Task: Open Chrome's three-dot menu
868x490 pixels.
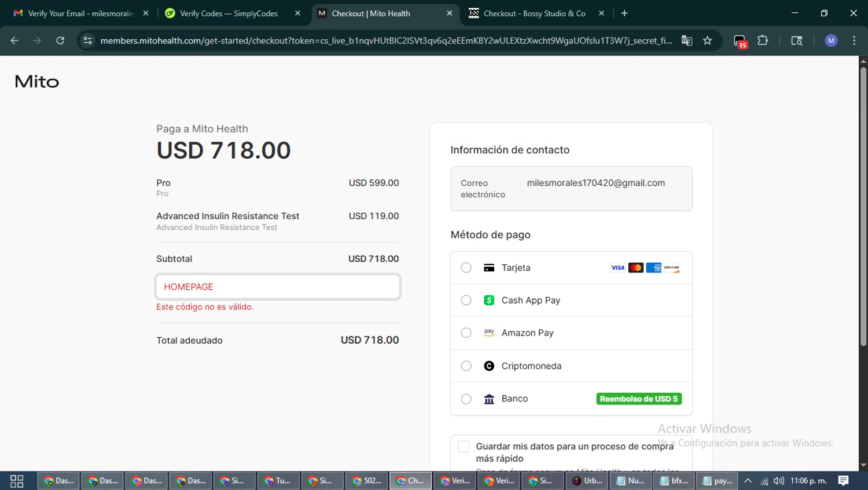Action: pyautogui.click(x=854, y=40)
